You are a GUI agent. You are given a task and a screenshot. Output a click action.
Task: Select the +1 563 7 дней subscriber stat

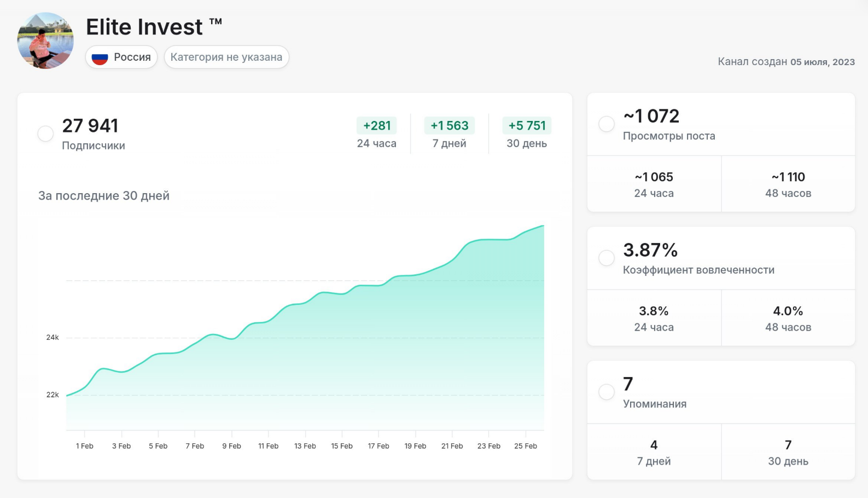click(449, 133)
